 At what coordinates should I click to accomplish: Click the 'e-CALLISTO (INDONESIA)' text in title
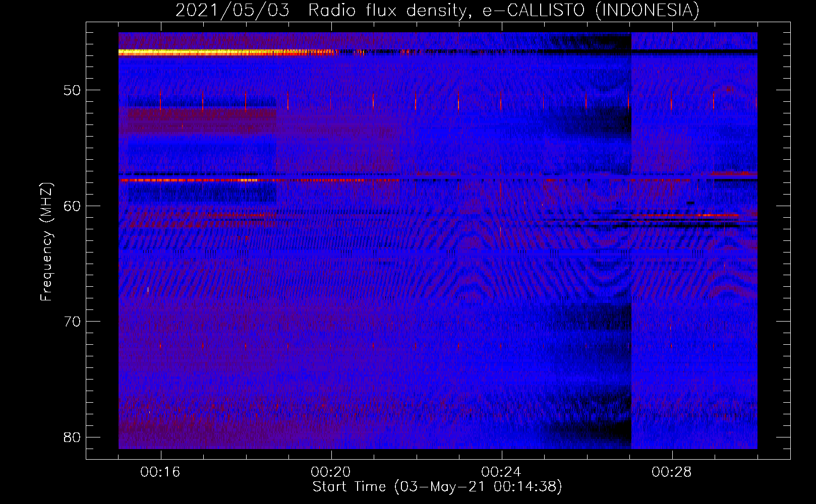point(591,11)
